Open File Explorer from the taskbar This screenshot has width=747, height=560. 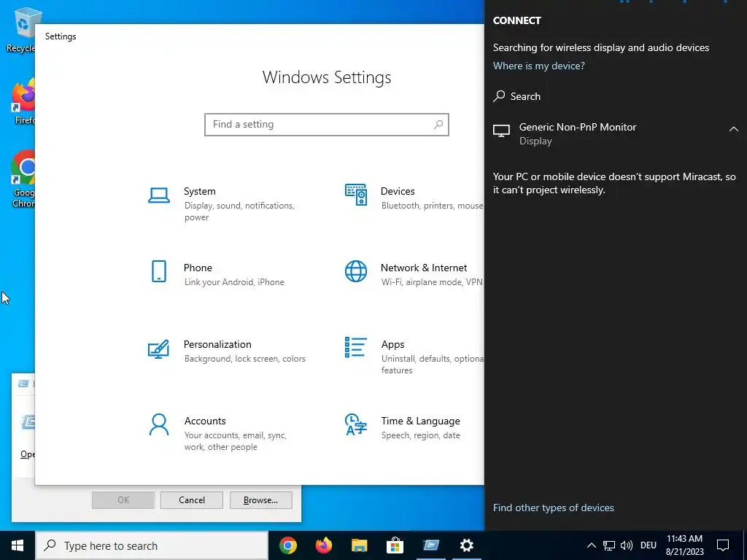(359, 545)
